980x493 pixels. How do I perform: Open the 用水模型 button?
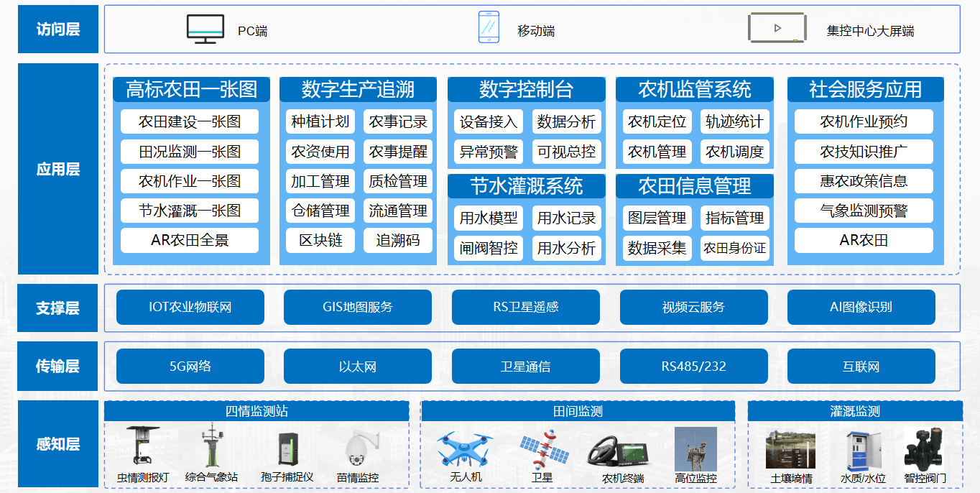tap(489, 218)
